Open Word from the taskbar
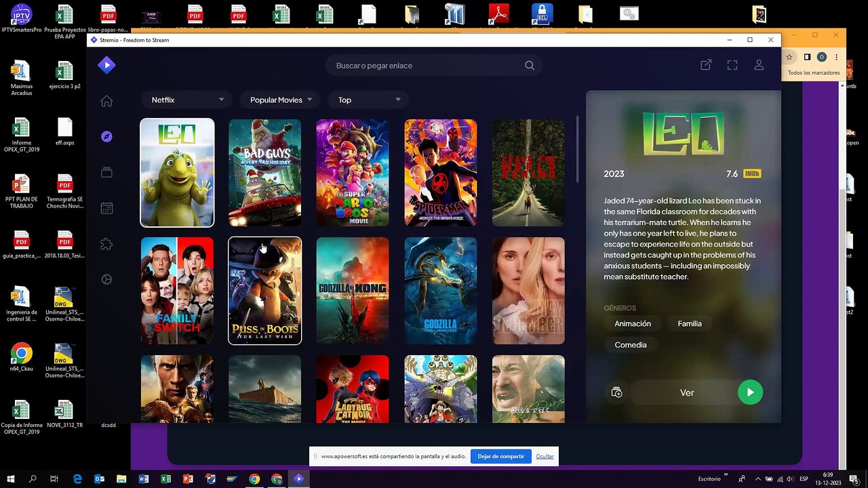868x488 pixels. click(144, 479)
